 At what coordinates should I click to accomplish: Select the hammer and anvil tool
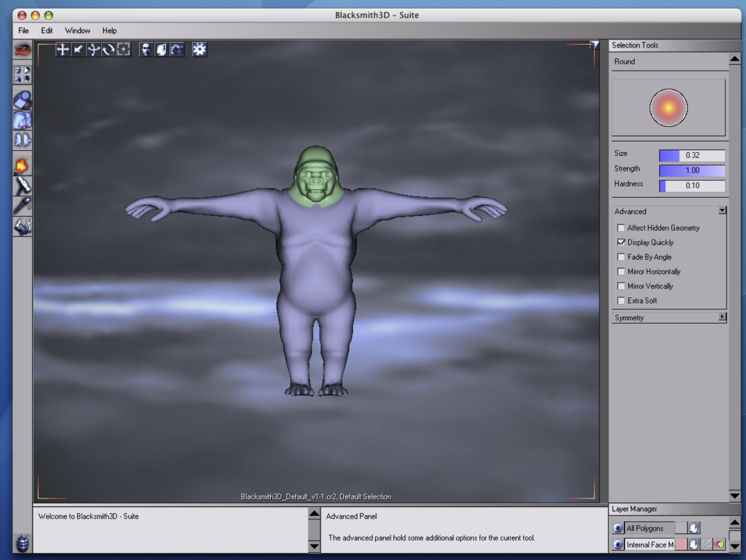[x=22, y=226]
